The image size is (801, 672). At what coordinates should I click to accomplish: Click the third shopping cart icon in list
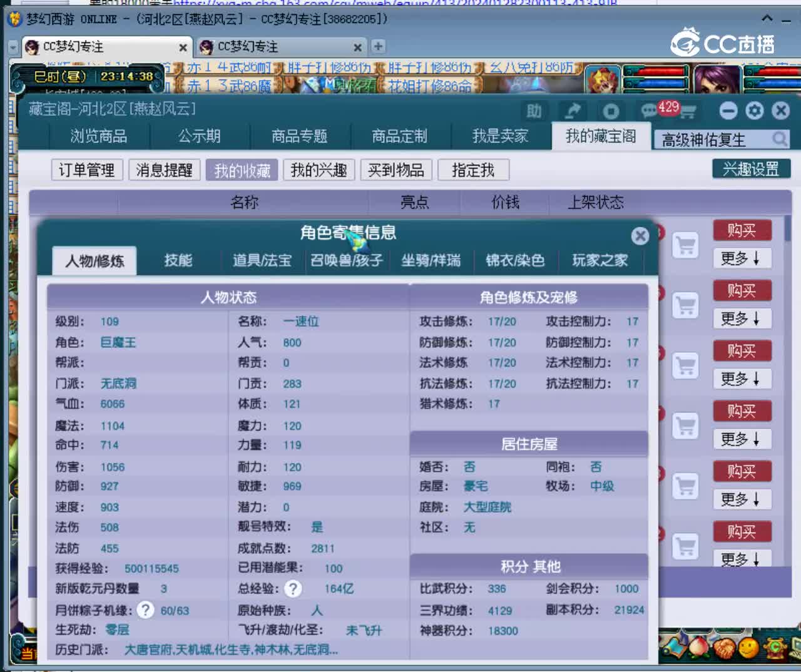click(x=685, y=365)
